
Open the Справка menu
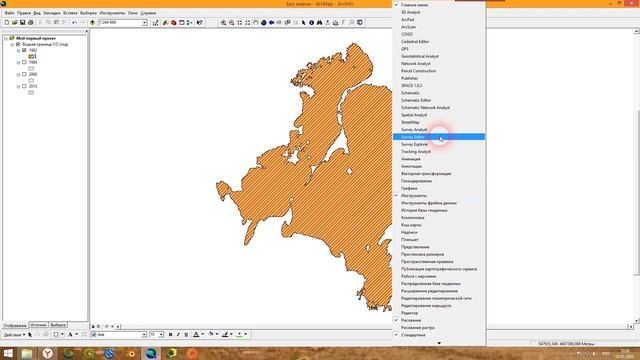(148, 13)
